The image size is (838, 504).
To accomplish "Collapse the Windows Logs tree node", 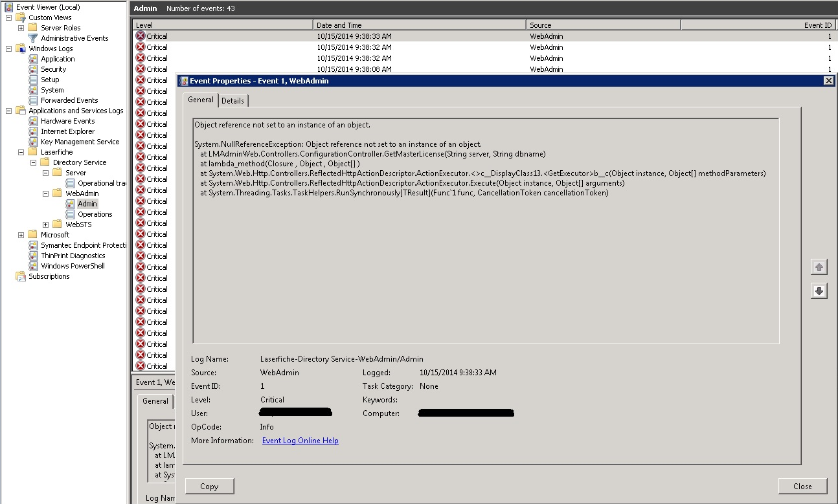I will pos(8,49).
